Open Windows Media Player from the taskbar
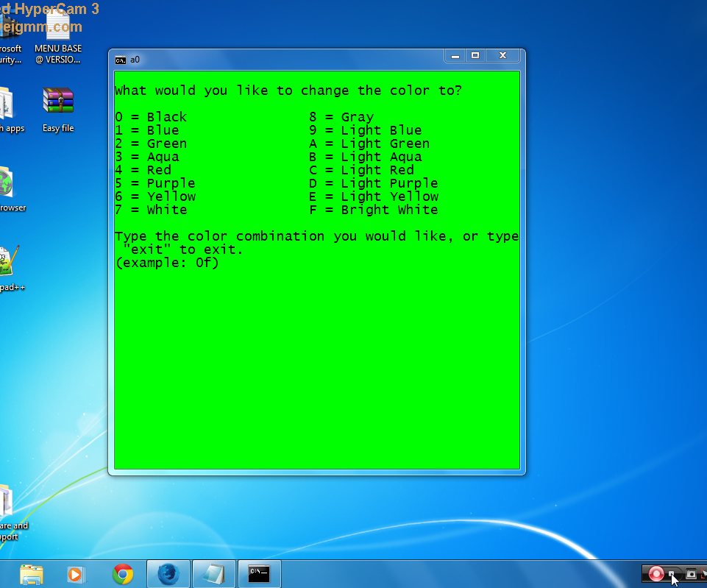This screenshot has height=588, width=707. (x=76, y=574)
